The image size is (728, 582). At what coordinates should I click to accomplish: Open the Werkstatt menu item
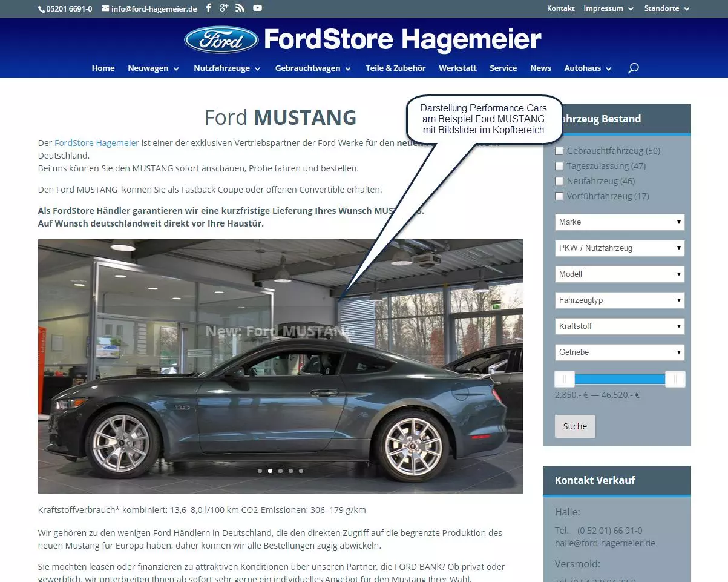457,68
